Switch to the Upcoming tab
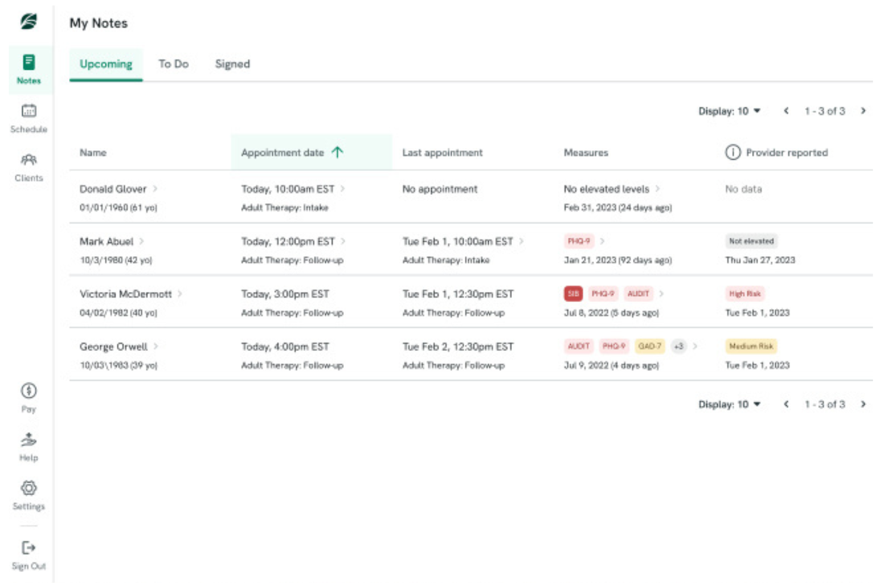The width and height of the screenshot is (882, 588). pos(106,64)
